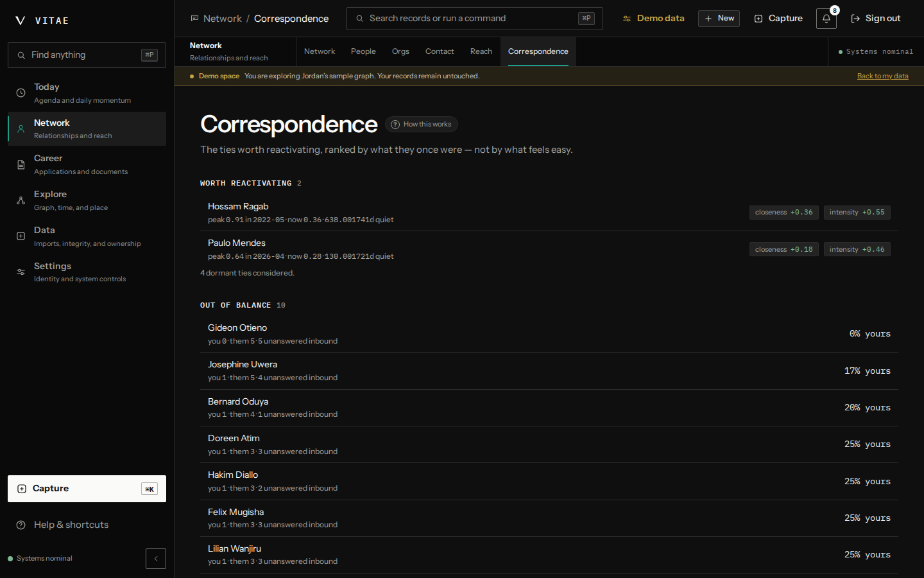Select the Data imports icon

[x=21, y=236]
